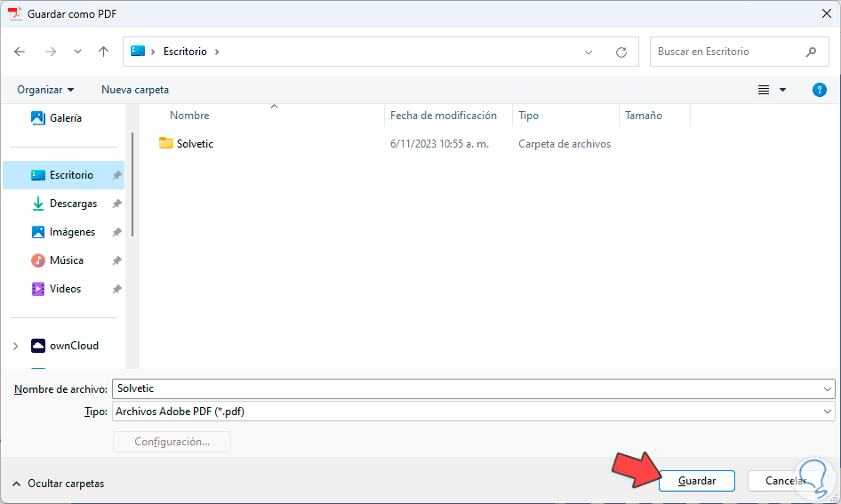Expand the ownCloud tree node
This screenshot has height=504, width=841.
(15, 346)
